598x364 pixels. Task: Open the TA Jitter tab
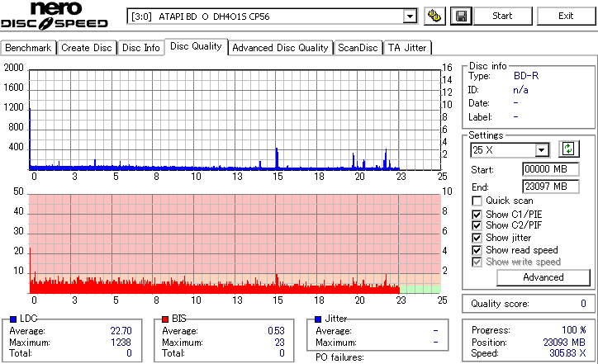(407, 48)
